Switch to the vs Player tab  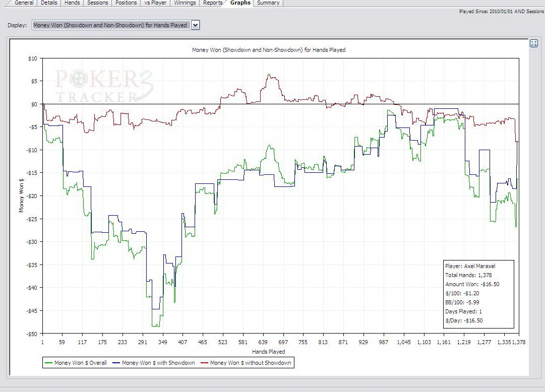coord(155,3)
